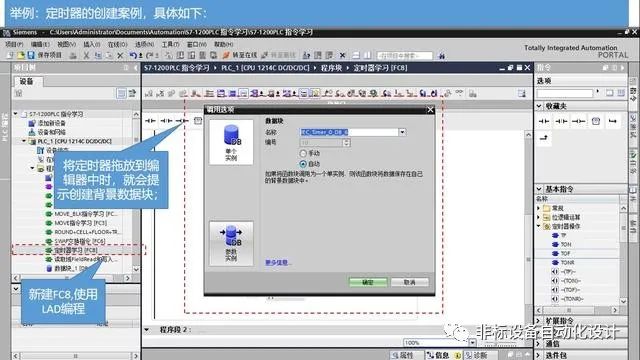Open the Window (窗口) menu
Image resolution: width=640 pixels, height=360 pixels.
(196, 44)
